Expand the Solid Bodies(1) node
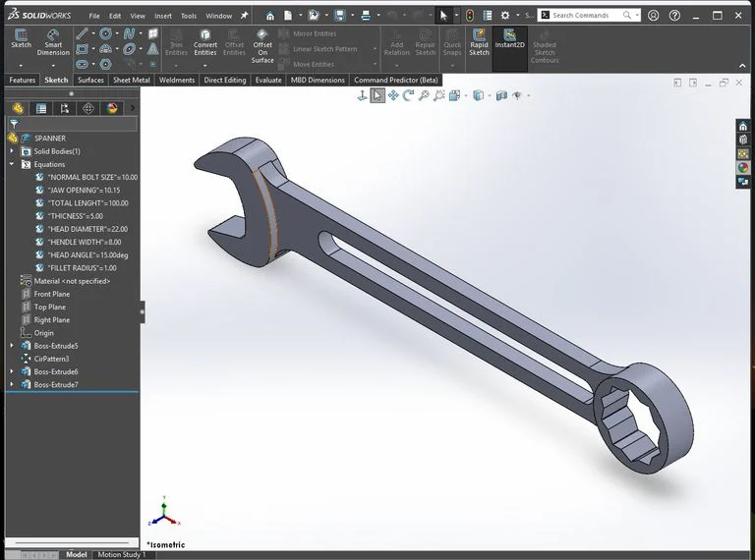The height and width of the screenshot is (560, 755). point(12,151)
